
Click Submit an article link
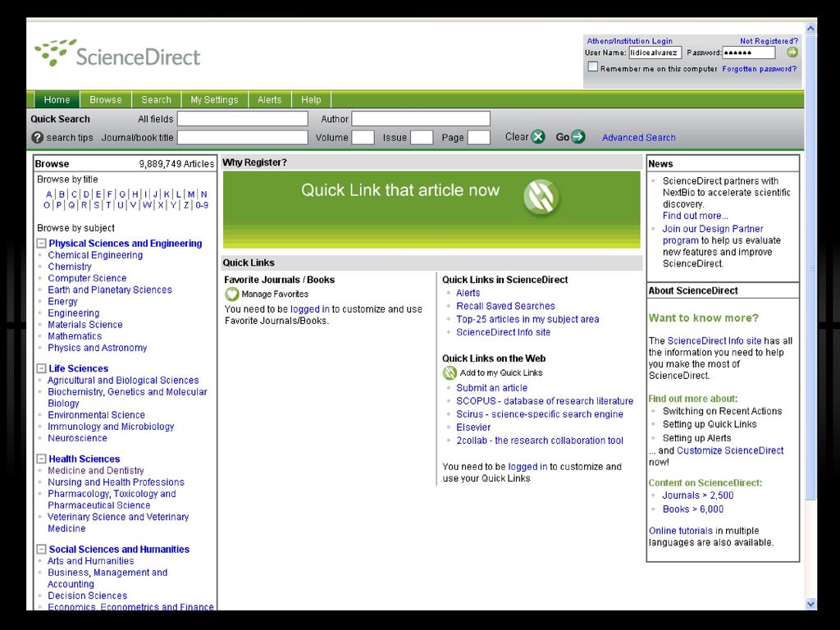point(492,388)
